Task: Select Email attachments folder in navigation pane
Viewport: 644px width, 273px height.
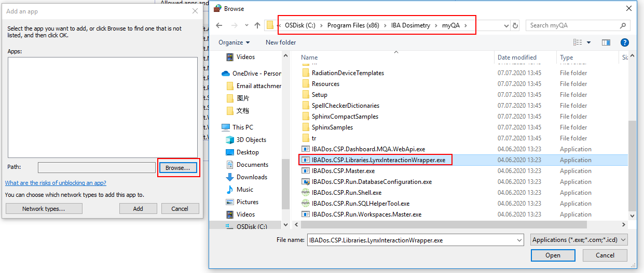Action: [254, 86]
